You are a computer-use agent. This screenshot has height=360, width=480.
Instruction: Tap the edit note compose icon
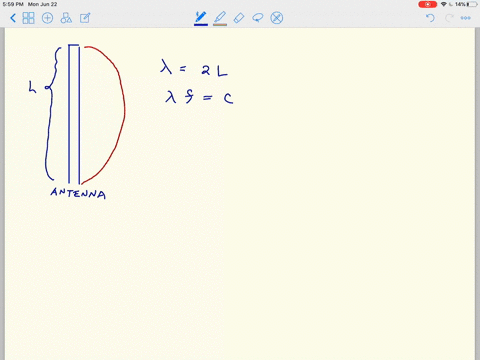[85, 18]
